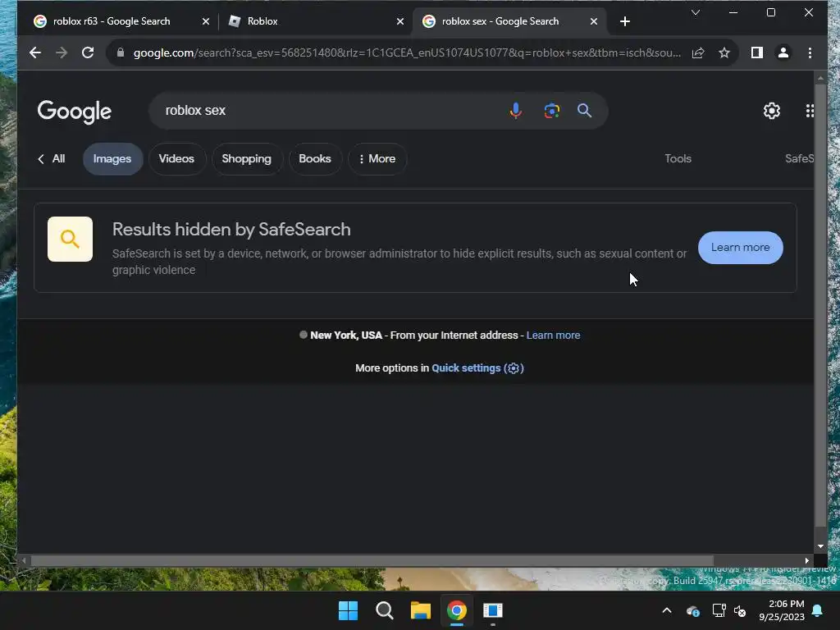The height and width of the screenshot is (630, 840).
Task: Open network and volume quick settings
Action: coord(729,610)
